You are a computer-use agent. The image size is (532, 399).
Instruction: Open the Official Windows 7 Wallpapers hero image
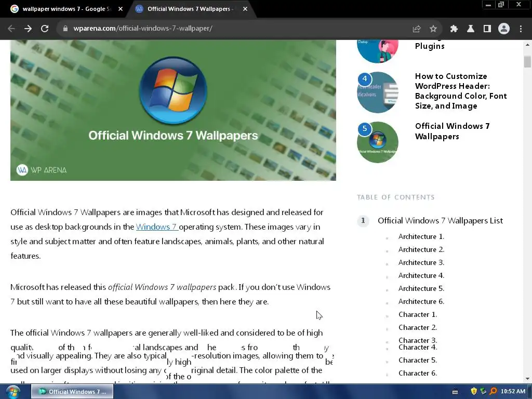pyautogui.click(x=173, y=110)
